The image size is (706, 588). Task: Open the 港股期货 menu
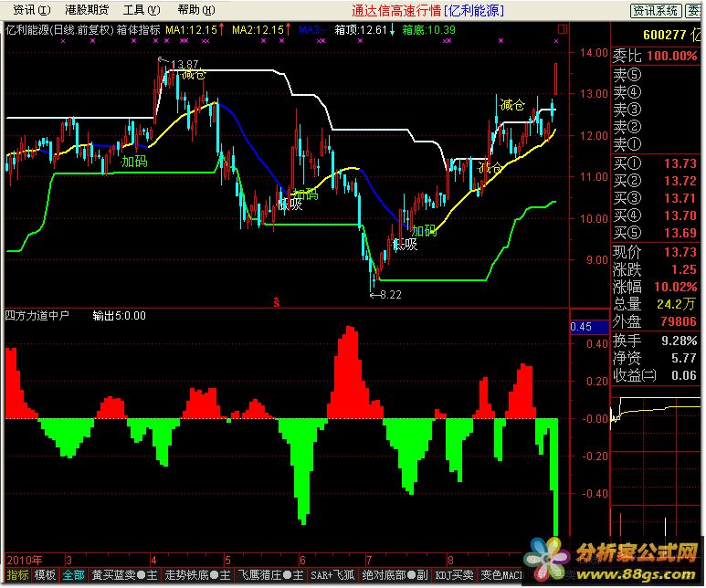[87, 9]
